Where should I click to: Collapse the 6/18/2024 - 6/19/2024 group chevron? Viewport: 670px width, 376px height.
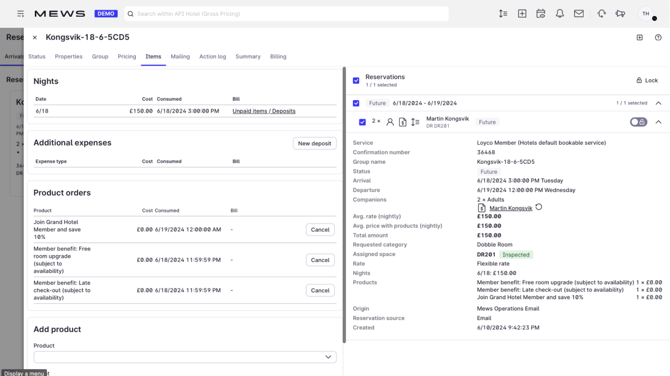(658, 103)
